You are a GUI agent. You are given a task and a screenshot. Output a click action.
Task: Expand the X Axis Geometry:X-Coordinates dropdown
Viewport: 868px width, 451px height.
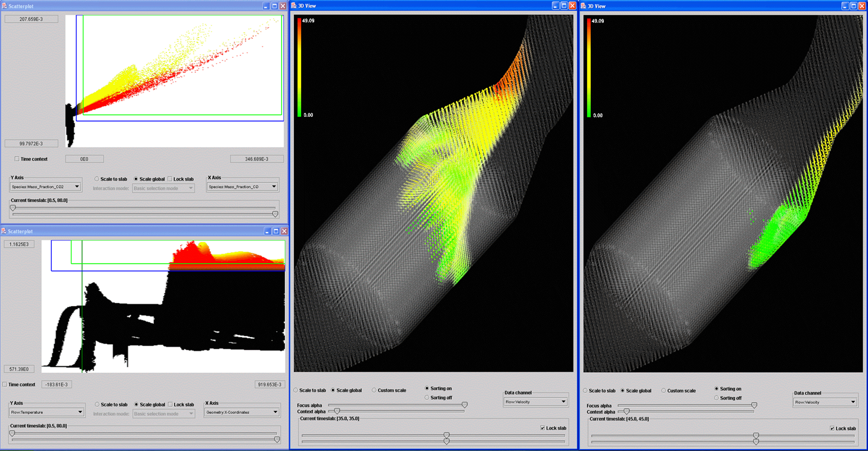275,412
